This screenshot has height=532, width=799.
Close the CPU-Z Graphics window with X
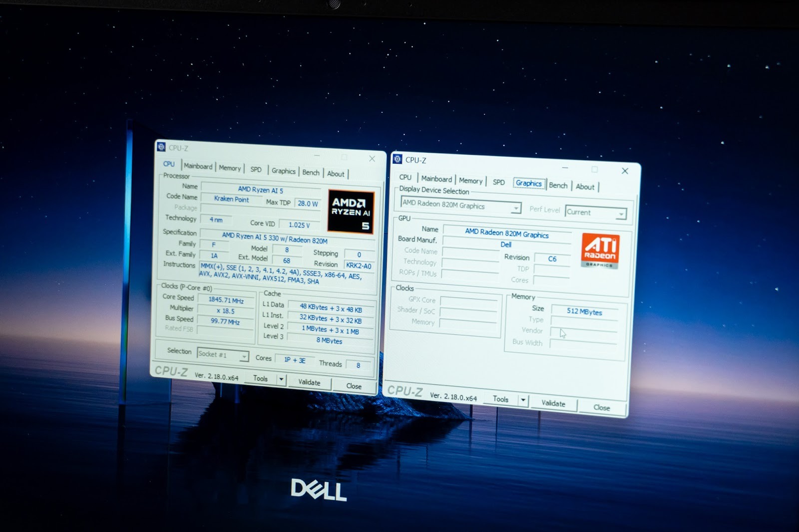[625, 171]
